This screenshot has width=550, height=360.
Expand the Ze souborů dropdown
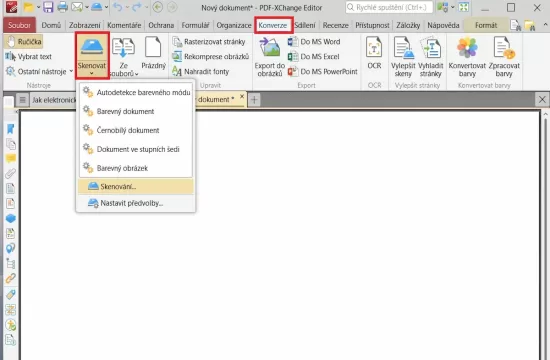[136, 74]
